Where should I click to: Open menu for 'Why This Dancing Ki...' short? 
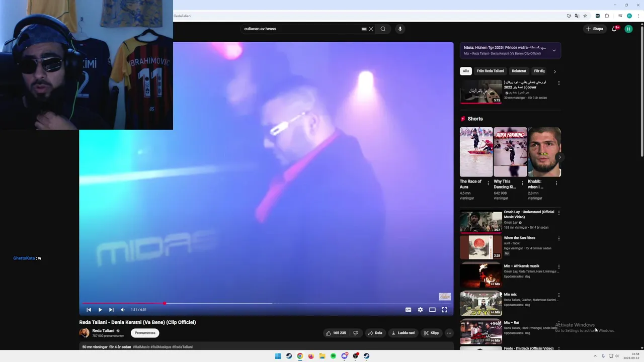[522, 184]
